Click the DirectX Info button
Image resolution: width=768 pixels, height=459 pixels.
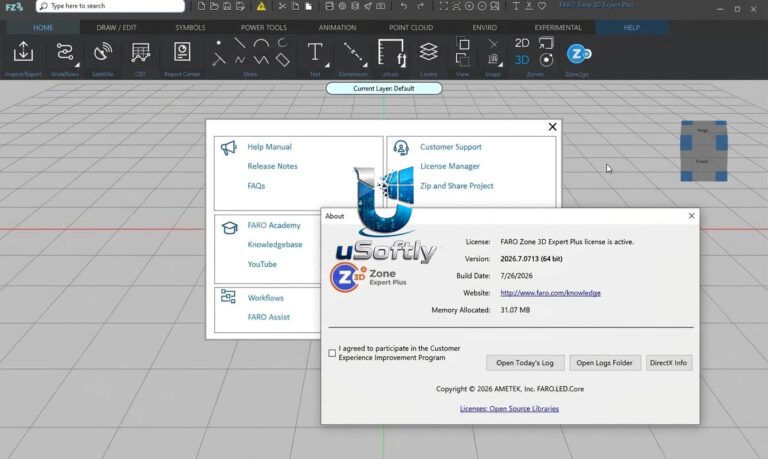pos(668,363)
